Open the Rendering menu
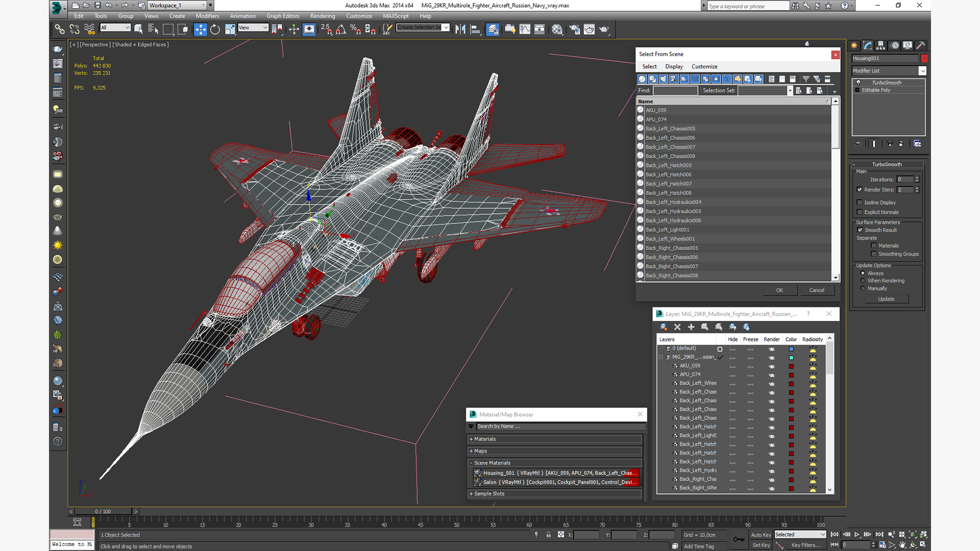 click(x=323, y=16)
